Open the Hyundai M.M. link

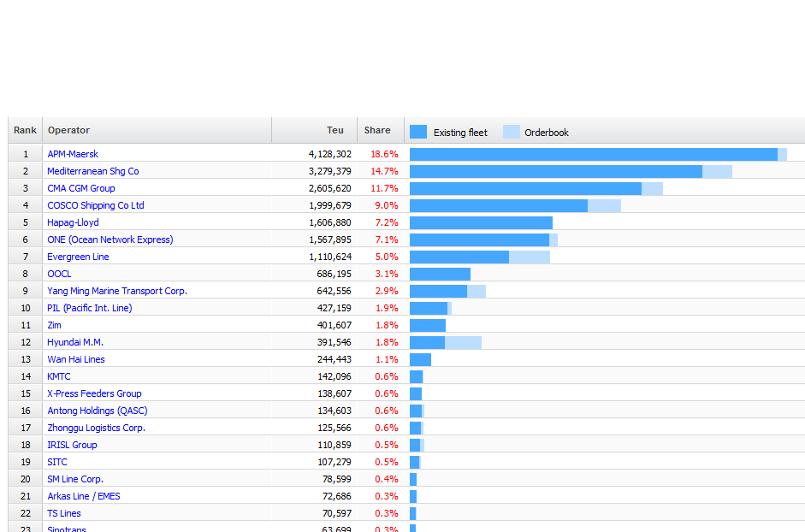(75, 342)
